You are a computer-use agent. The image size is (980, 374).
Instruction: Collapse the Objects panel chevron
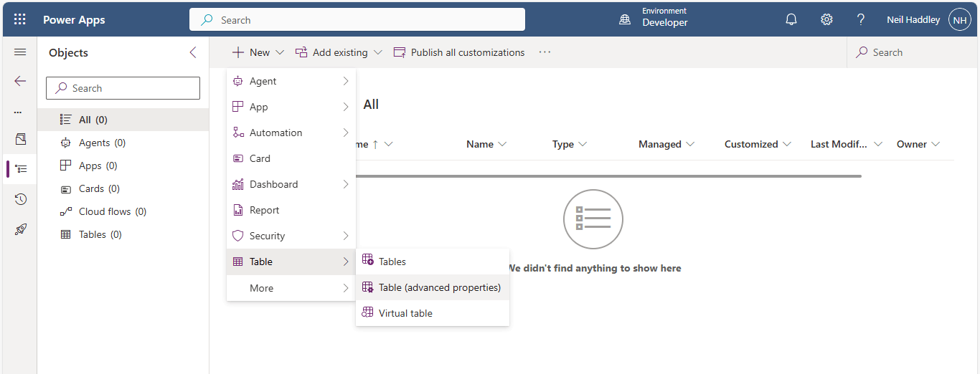coord(192,52)
